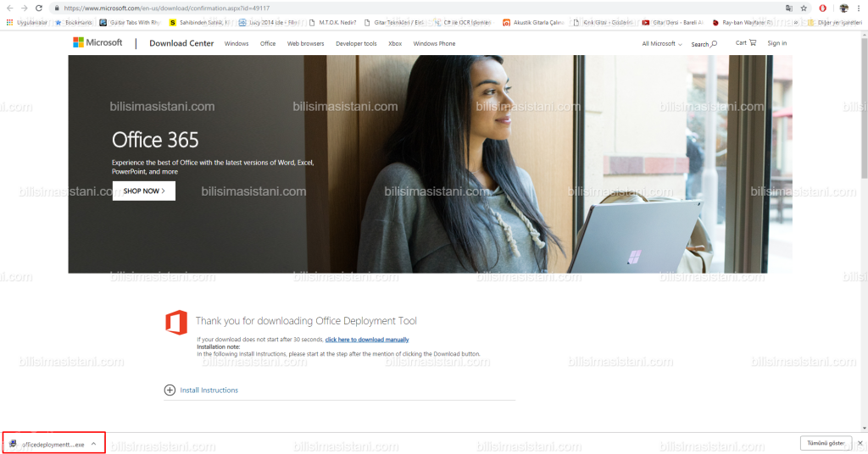868x454 pixels.
Task: Open the Lucy 2014 izle bookmark
Action: 269,23
